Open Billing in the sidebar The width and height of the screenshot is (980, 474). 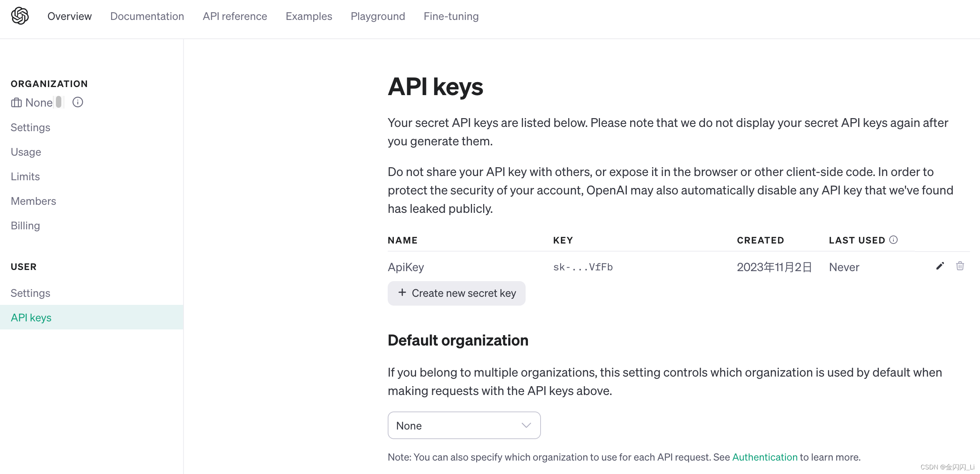[25, 225]
